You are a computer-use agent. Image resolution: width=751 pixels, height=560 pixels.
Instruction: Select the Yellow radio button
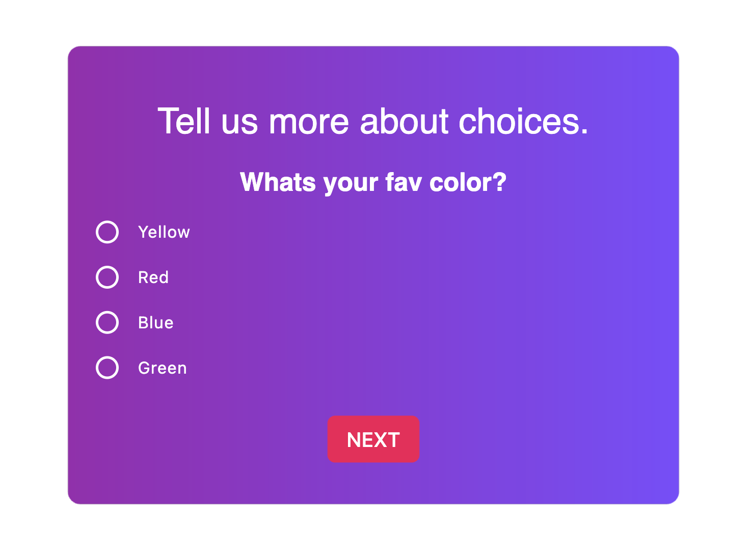click(108, 232)
